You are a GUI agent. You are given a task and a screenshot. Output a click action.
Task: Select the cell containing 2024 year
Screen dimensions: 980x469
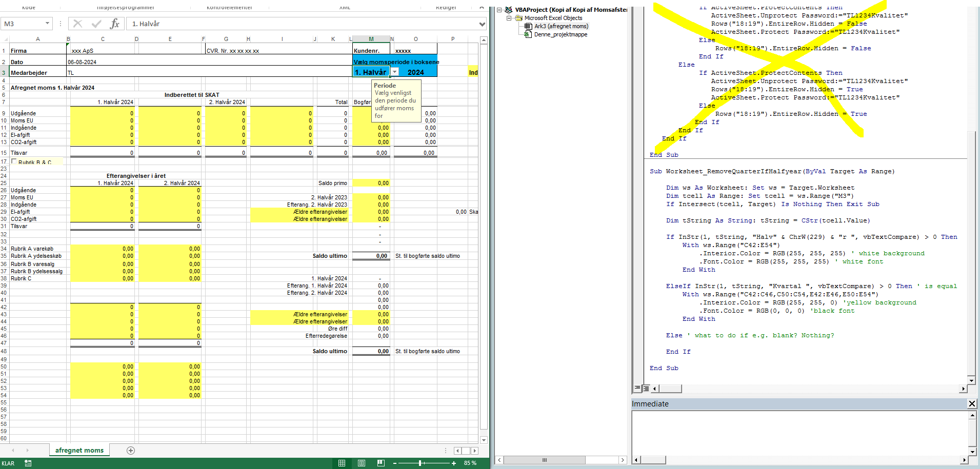[x=415, y=72]
